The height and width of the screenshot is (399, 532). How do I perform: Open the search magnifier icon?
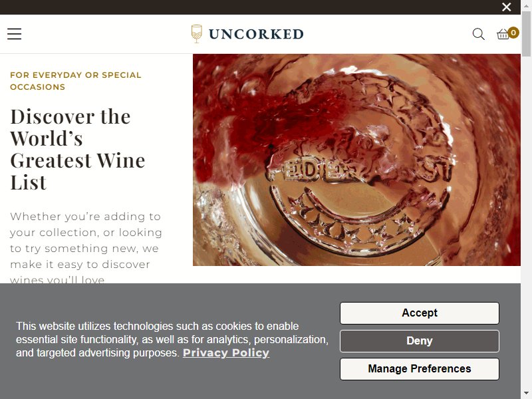pyautogui.click(x=478, y=34)
